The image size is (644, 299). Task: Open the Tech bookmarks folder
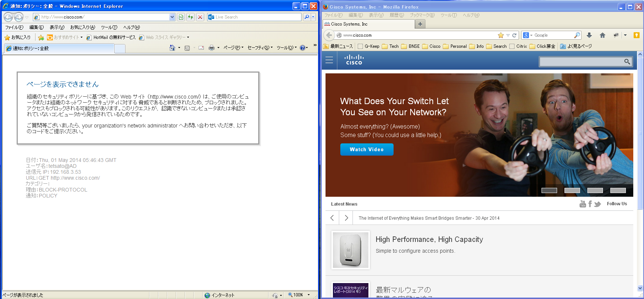pyautogui.click(x=391, y=46)
